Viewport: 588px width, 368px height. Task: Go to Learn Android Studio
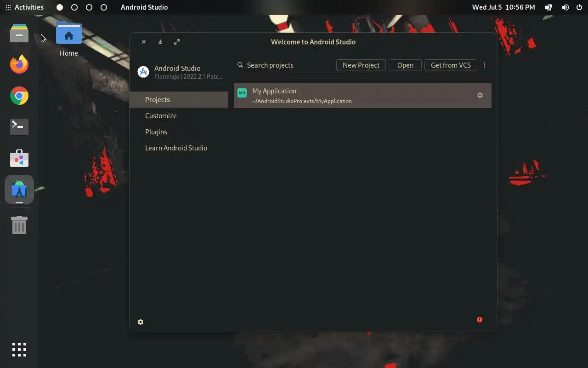(x=179, y=148)
